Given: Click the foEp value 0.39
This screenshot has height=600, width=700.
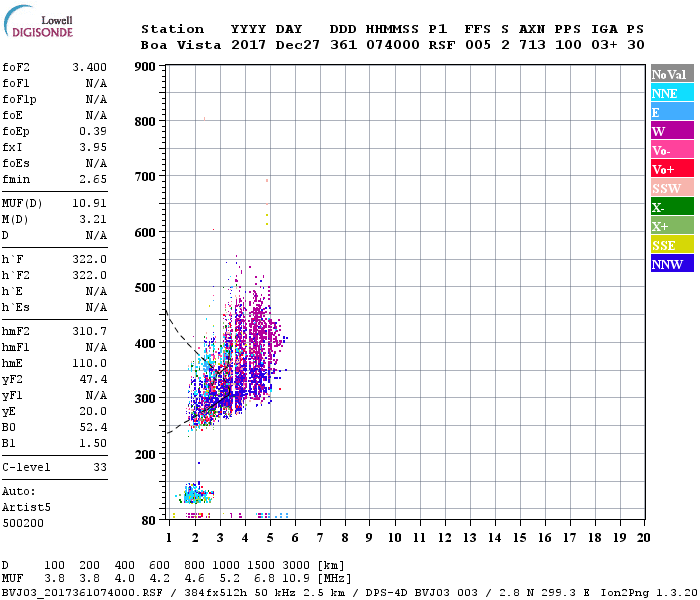Looking at the screenshot, I should click(93, 131).
